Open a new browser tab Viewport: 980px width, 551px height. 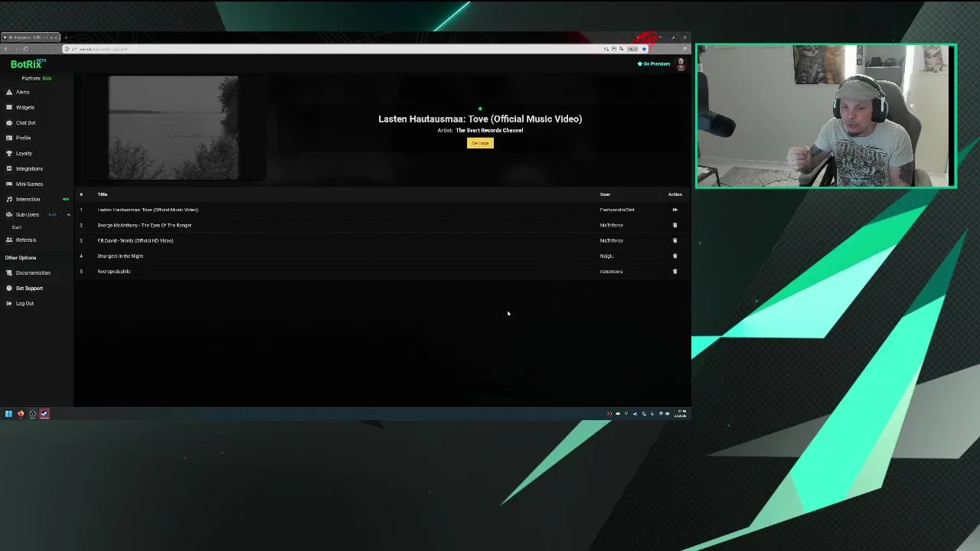[66, 37]
